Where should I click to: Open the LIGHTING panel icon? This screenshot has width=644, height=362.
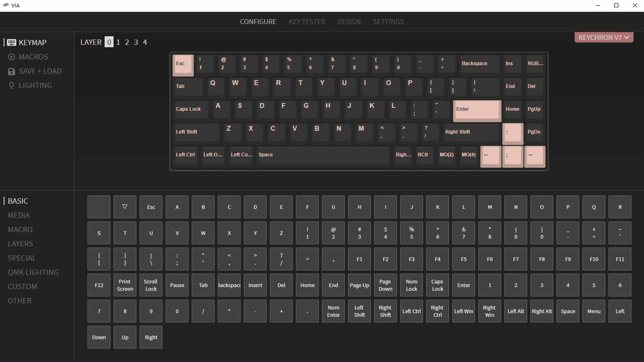pyautogui.click(x=11, y=85)
